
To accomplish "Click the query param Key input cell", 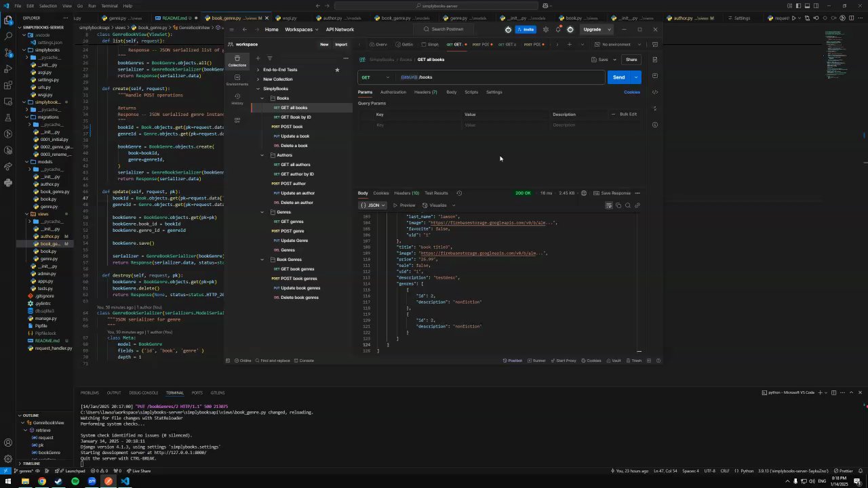I will [416, 125].
